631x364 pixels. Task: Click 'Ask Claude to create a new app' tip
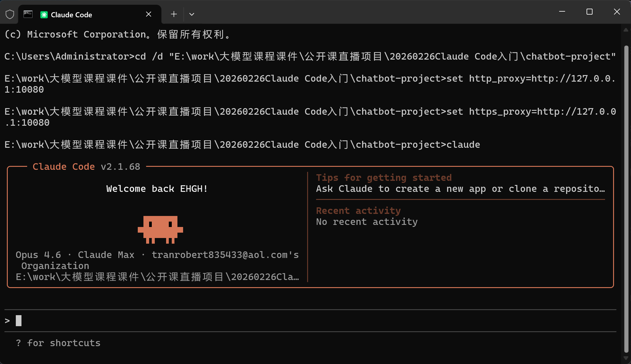pos(461,189)
